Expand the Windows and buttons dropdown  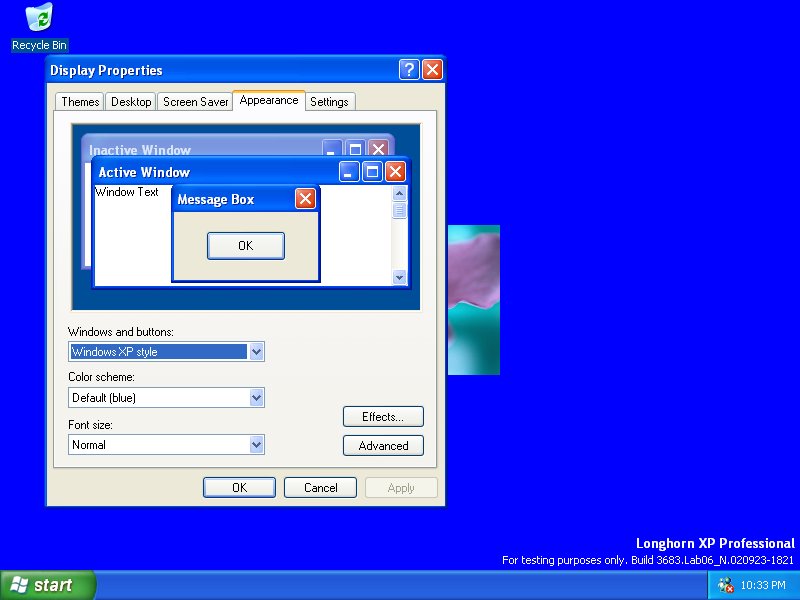(256, 352)
